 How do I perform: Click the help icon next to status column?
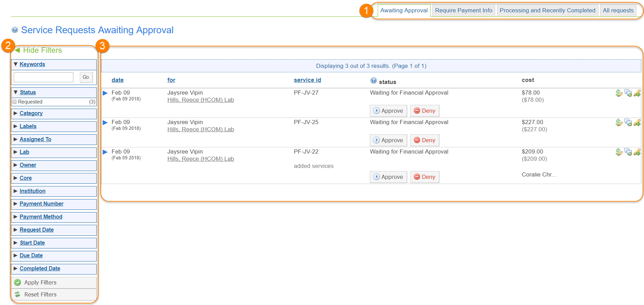click(373, 81)
